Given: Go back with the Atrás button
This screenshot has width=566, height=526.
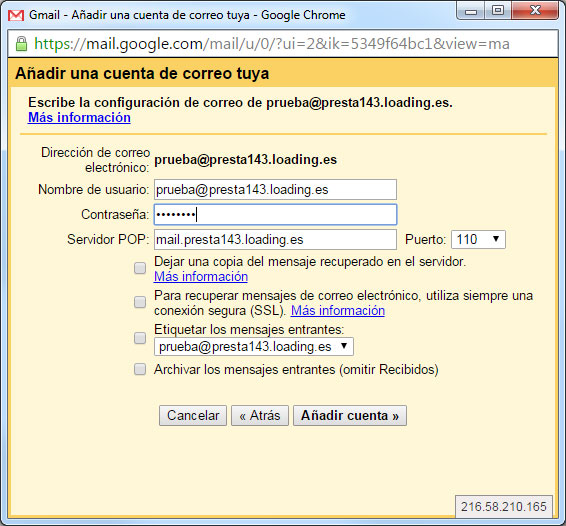Looking at the screenshot, I should coord(260,416).
